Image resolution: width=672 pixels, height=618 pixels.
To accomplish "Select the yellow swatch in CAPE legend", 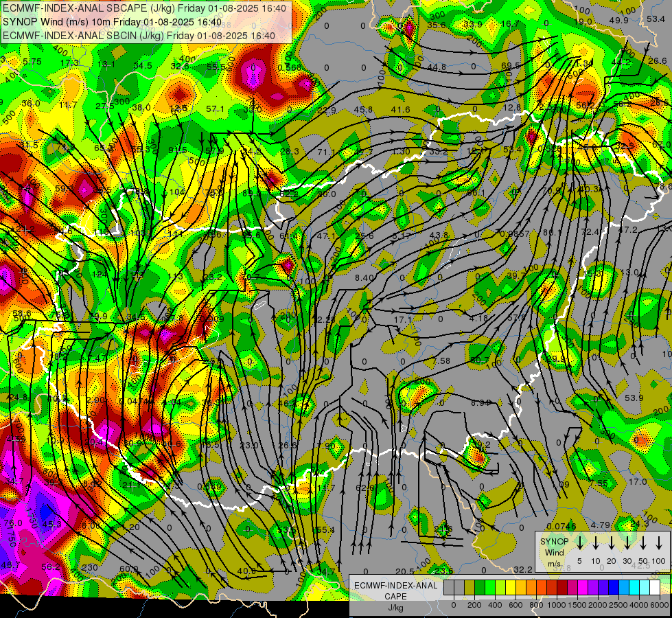I will (511, 587).
